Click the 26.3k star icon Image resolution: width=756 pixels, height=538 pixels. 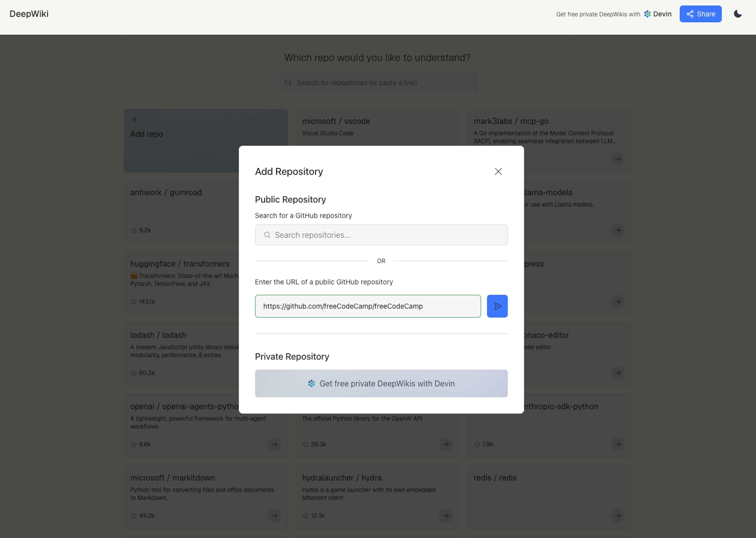coord(305,444)
